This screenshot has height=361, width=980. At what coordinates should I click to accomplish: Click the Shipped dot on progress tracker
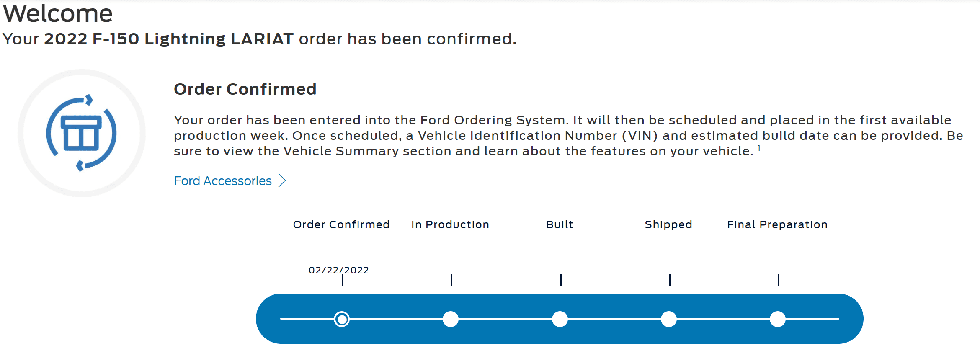pyautogui.click(x=669, y=319)
